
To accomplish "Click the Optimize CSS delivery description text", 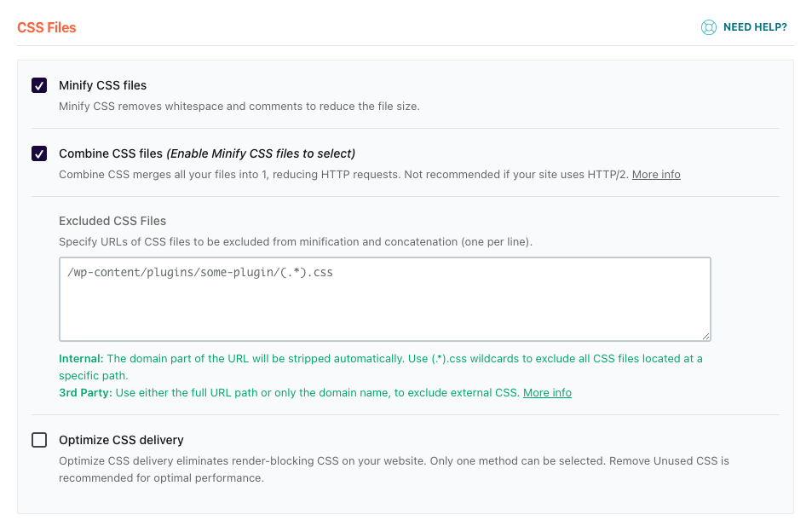I will coord(394,469).
